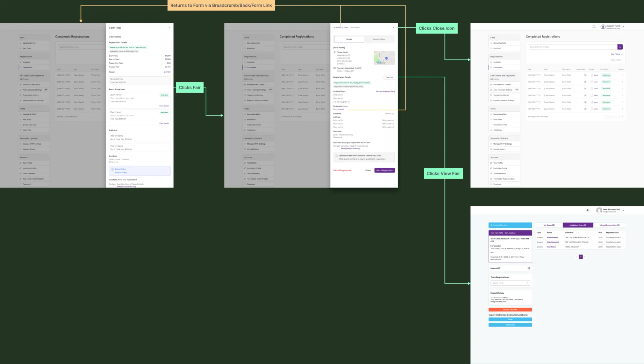Image resolution: width=644 pixels, height=364 pixels.
Task: Expand the Account Name dropdown arrow
Action: coord(623,27)
